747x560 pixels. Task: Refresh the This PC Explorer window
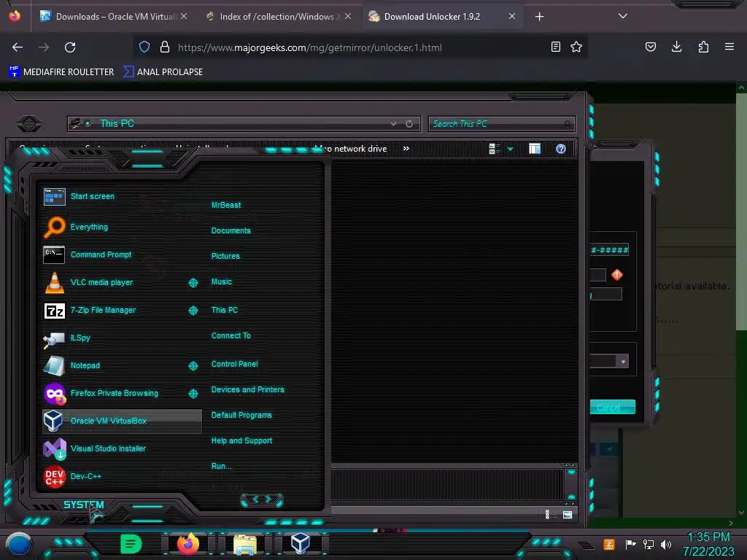click(409, 124)
